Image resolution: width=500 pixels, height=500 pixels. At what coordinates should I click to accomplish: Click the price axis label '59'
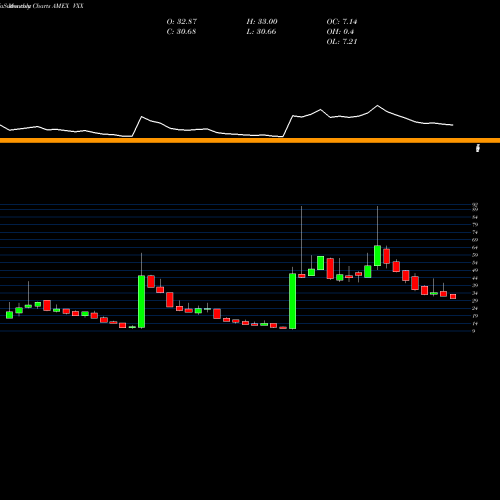click(x=475, y=255)
